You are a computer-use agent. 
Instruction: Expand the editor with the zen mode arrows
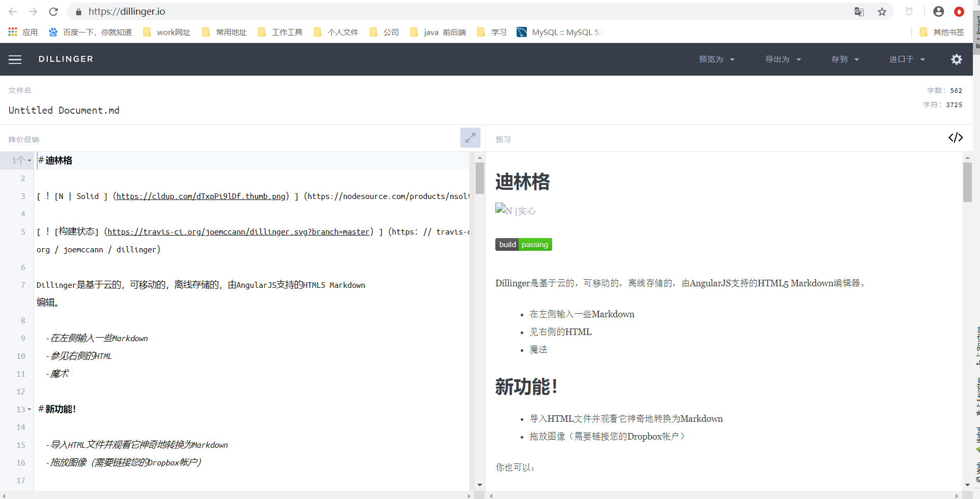pos(470,138)
